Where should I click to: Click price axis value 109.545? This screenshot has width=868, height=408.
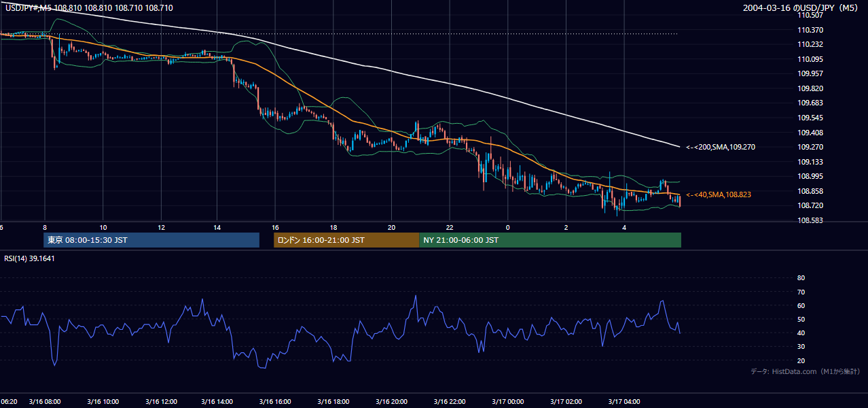(x=810, y=118)
